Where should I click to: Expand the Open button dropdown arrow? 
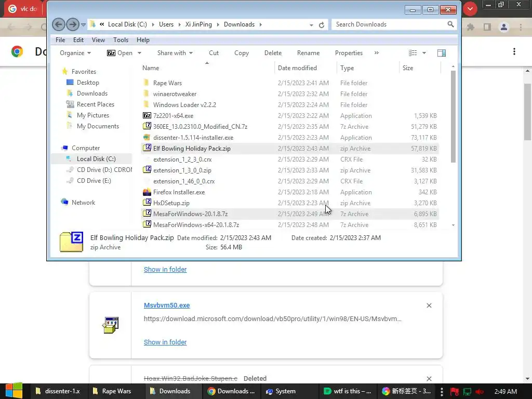(x=139, y=53)
